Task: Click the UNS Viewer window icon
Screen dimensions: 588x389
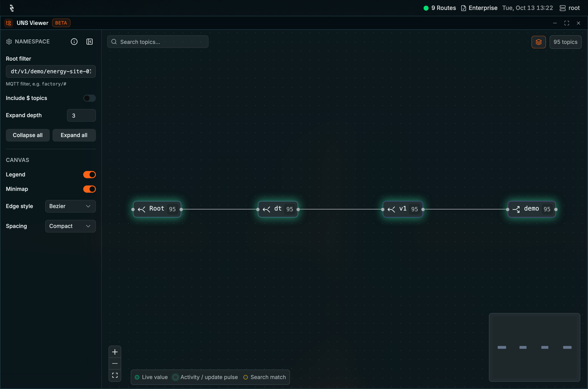Action: [x=9, y=23]
